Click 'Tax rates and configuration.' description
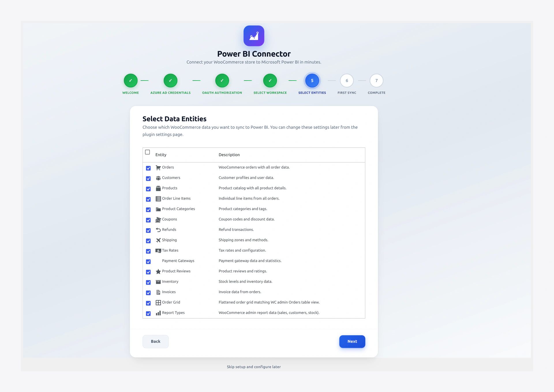 click(242, 250)
